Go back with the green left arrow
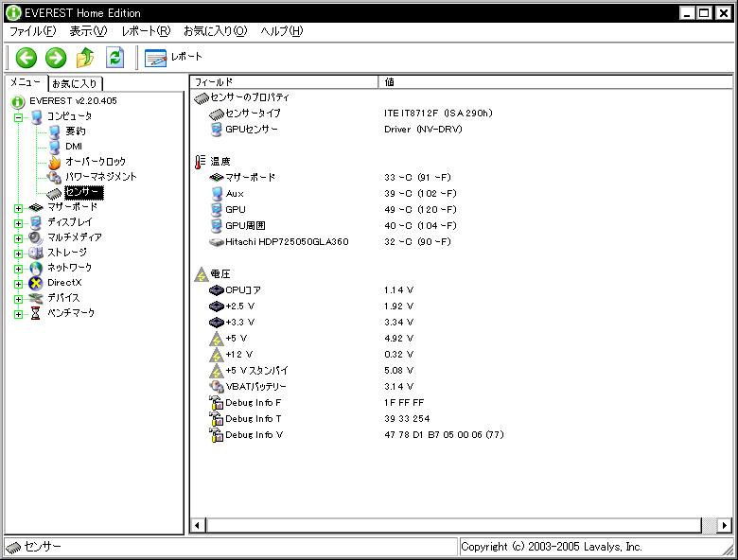The height and width of the screenshot is (560, 738). click(x=26, y=58)
